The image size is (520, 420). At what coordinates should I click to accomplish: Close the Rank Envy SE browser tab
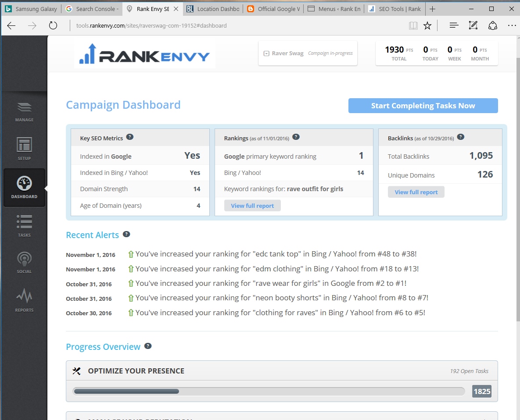point(176,9)
